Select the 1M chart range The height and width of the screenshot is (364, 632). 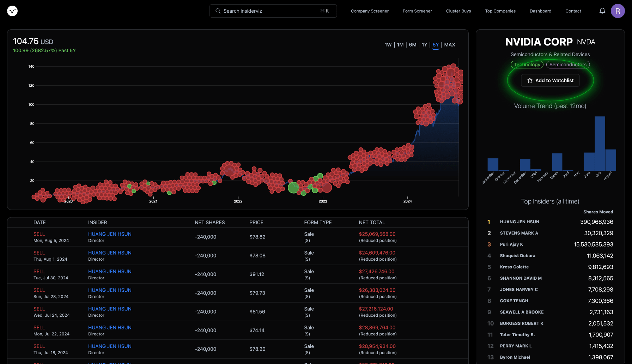pos(400,45)
